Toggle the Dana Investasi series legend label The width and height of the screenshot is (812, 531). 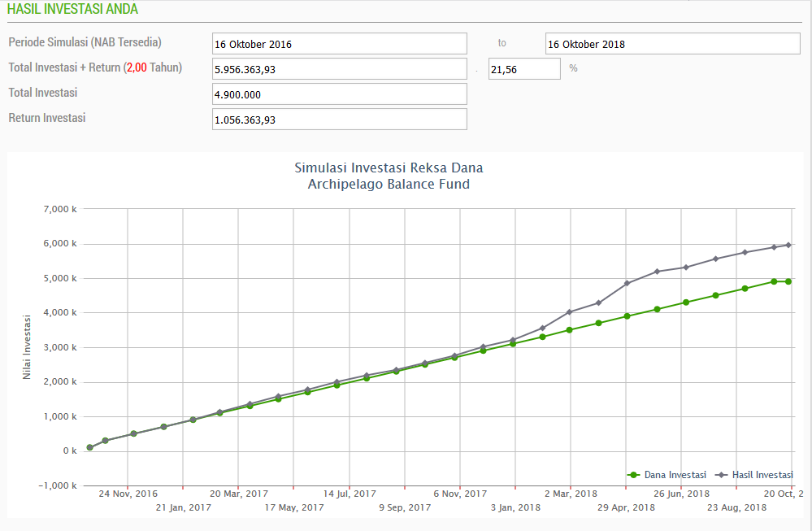(x=675, y=475)
